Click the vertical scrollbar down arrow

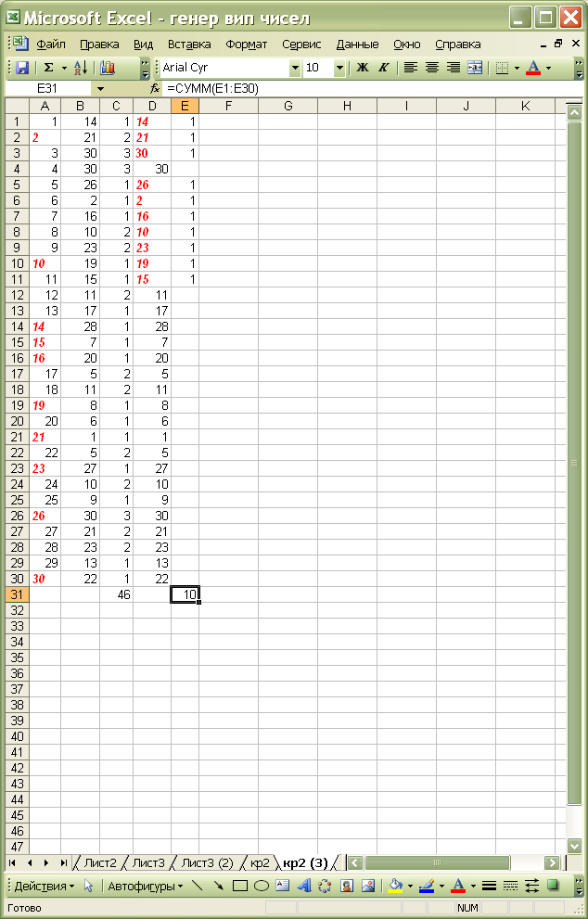574,845
